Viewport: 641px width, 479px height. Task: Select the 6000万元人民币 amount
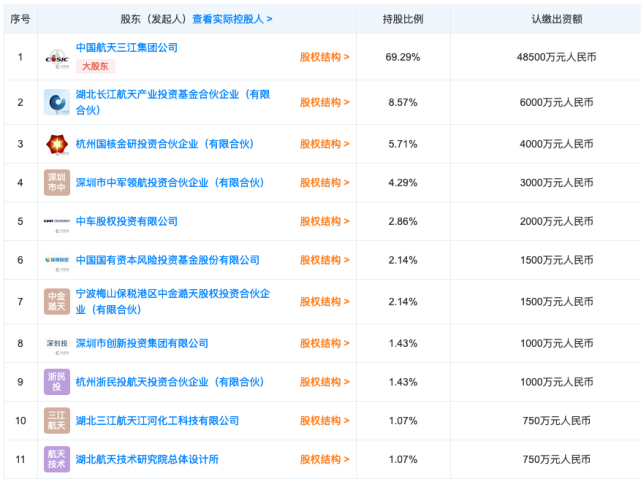[556, 102]
